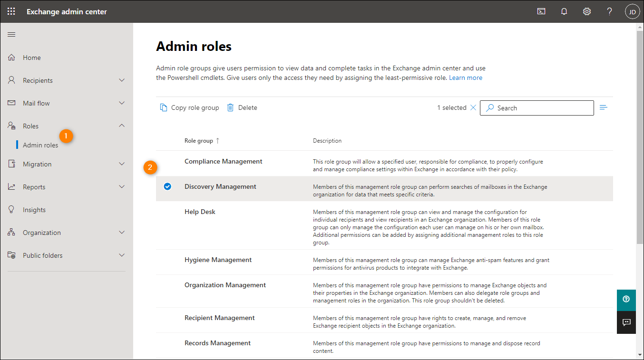Viewport: 644px width, 360px height.
Task: Click Copy role group button label
Action: (x=195, y=107)
